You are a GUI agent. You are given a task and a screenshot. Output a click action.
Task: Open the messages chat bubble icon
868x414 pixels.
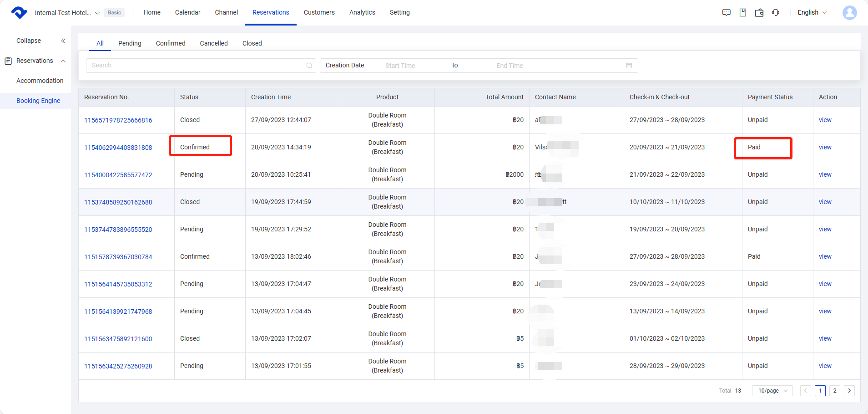point(726,13)
